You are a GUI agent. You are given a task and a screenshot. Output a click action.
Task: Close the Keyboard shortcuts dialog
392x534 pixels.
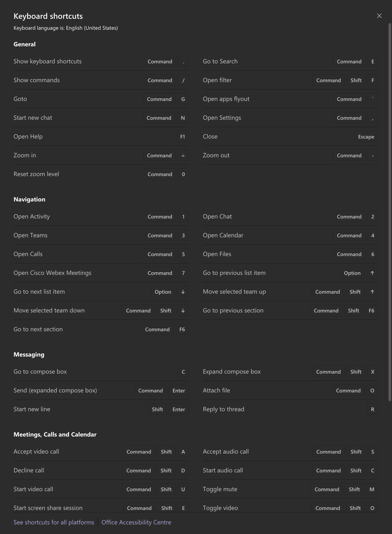pos(379,16)
